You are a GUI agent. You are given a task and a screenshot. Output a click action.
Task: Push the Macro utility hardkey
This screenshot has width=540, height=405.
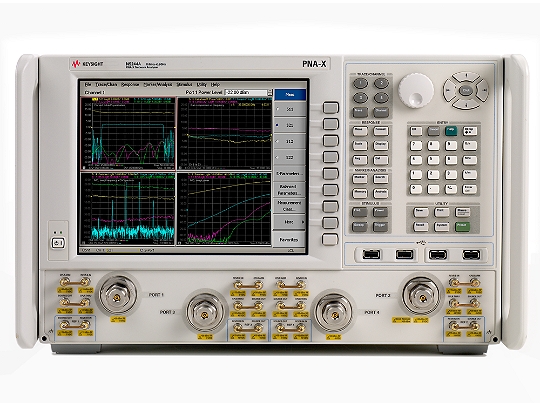pos(463,212)
